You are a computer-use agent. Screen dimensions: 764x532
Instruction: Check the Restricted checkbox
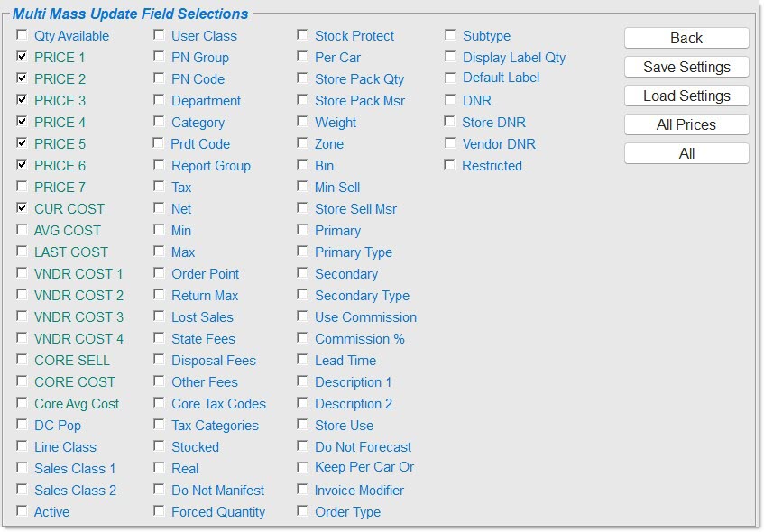point(450,165)
